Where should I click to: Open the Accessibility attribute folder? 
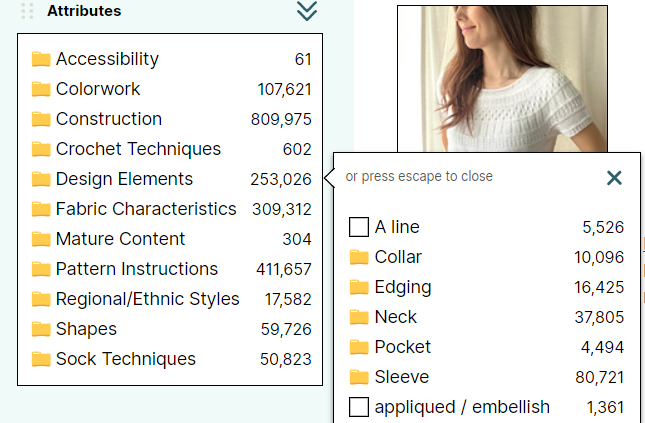(41, 59)
